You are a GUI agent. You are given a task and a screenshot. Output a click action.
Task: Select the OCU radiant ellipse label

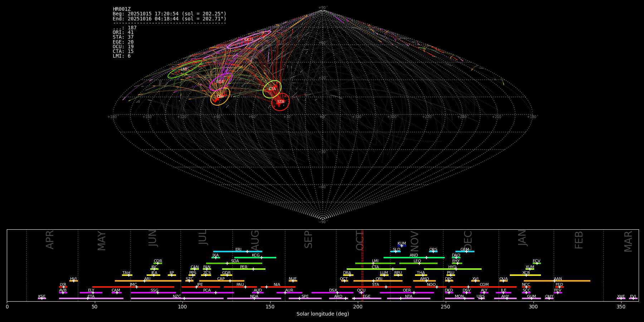coord(249,40)
